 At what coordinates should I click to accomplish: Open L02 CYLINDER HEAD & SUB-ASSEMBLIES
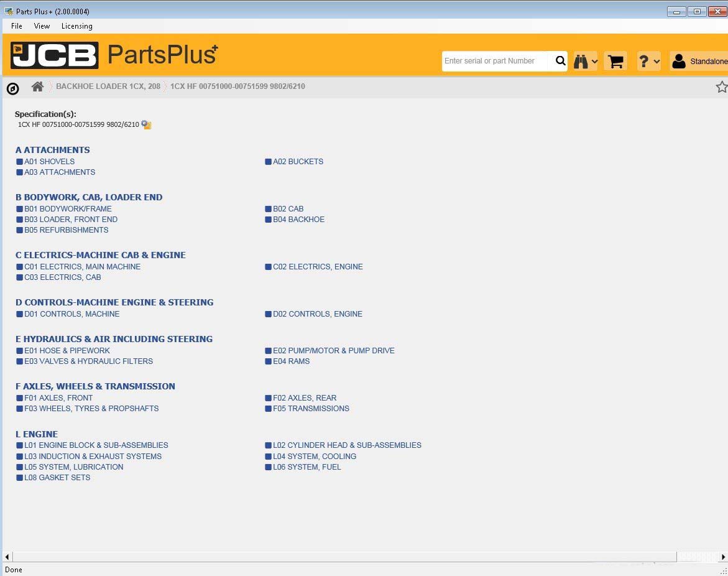tap(348, 445)
